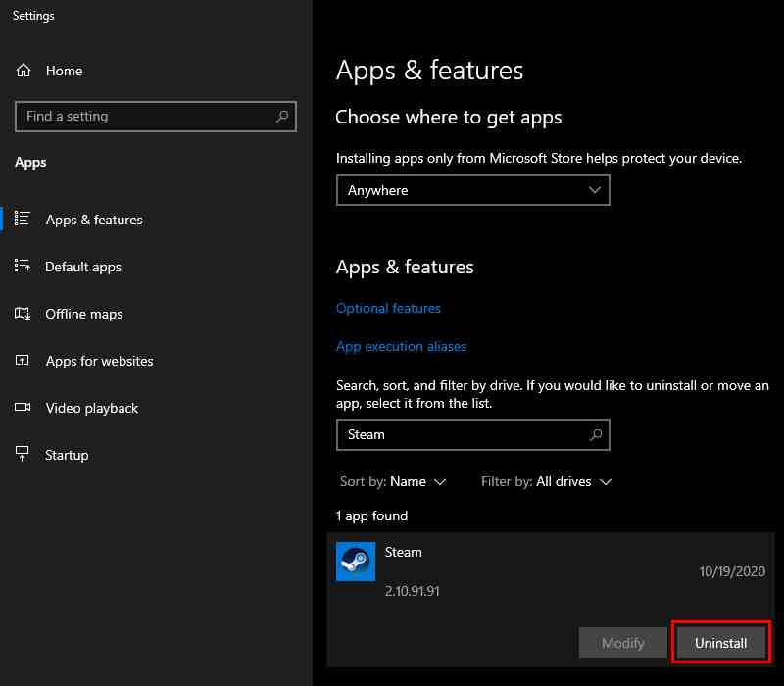Screen dimensions: 784x686
Task: Open App execution aliases link
Action: pyautogui.click(x=401, y=347)
